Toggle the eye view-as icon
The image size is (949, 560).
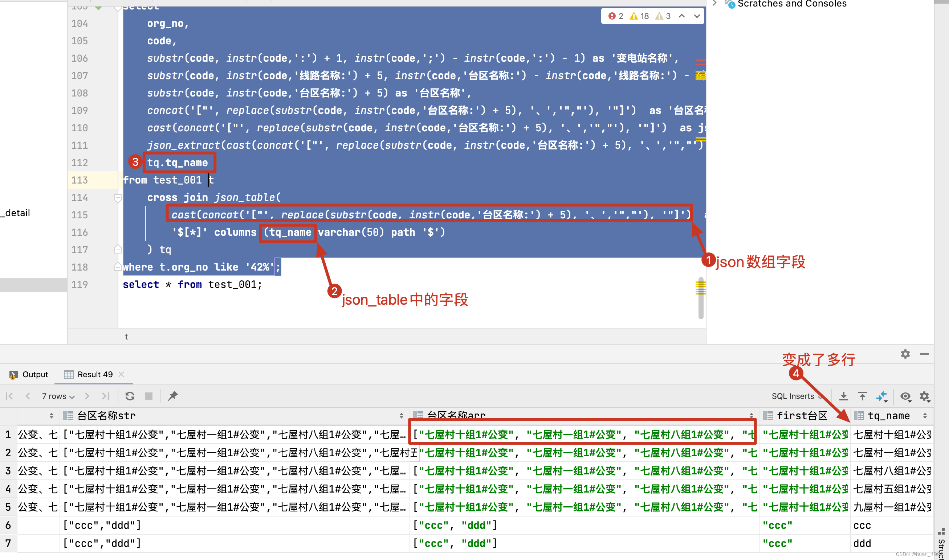click(905, 396)
